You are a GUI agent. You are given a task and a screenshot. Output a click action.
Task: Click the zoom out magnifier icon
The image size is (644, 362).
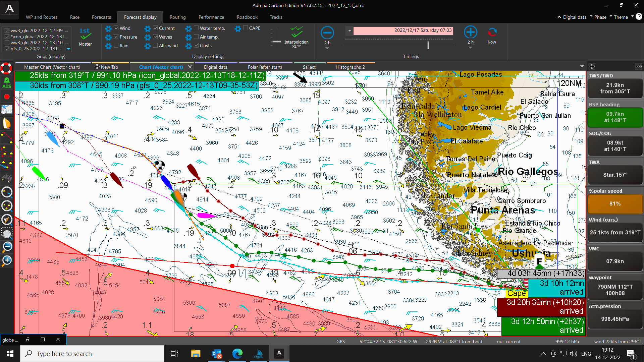(x=7, y=247)
